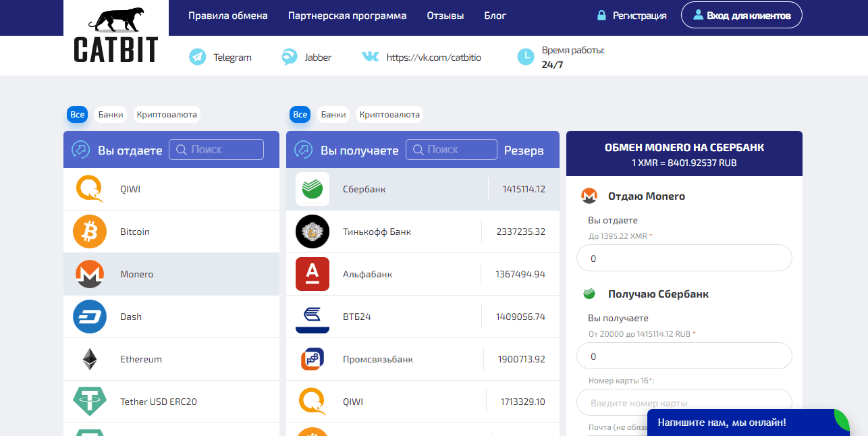The height and width of the screenshot is (436, 868).
Task: Open the VK page via its icon
Action: [x=370, y=57]
